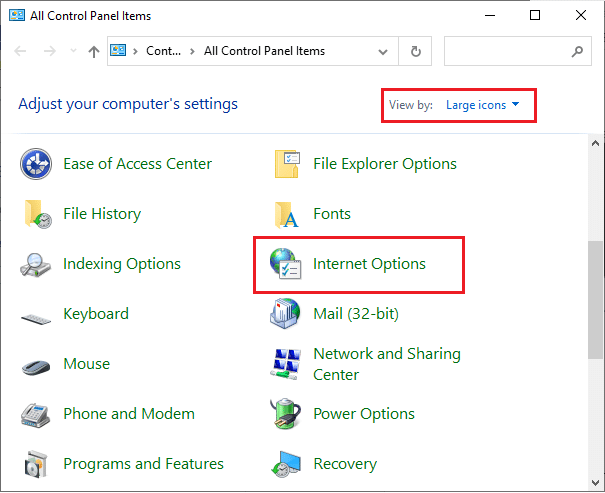Click the Keyboard icon
605x493 pixels.
37,315
